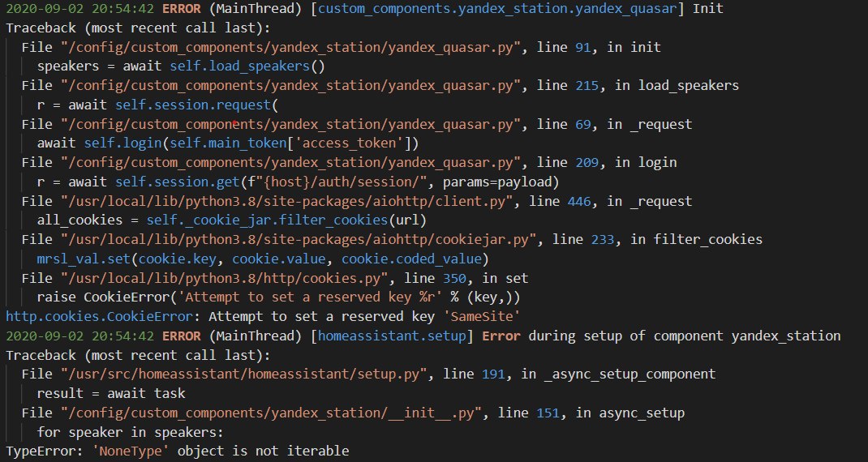868x462 pixels.
Task: Click 'cookie.coded_value' argument
Action: pos(411,259)
